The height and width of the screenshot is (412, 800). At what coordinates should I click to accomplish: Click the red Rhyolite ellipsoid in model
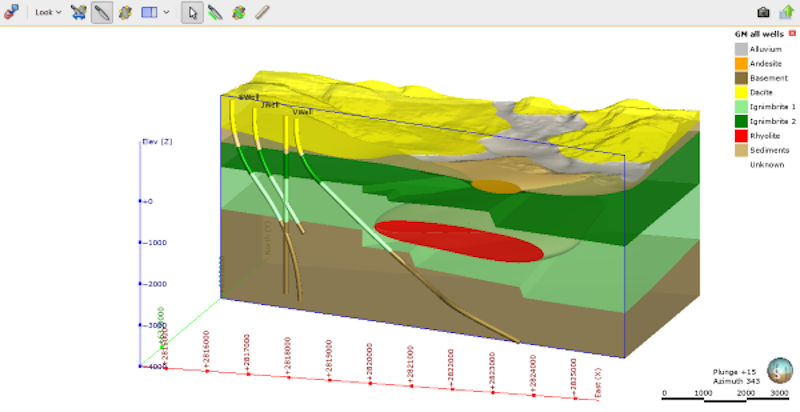pos(458,240)
